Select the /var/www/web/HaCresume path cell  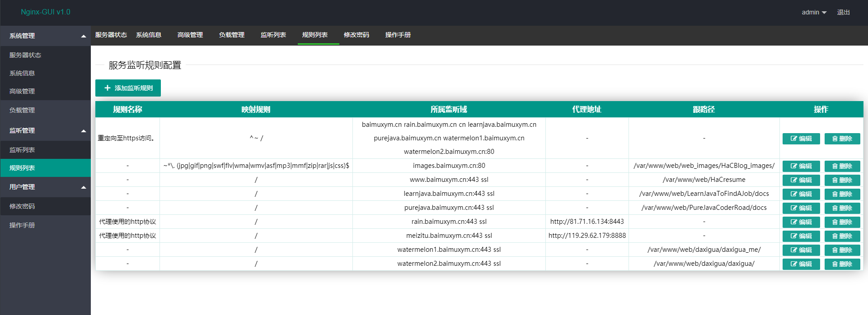coord(704,180)
